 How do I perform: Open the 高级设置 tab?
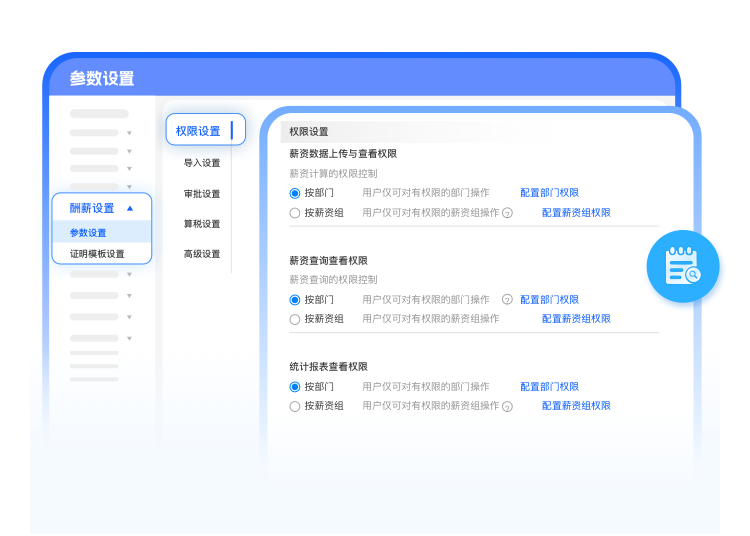pyautogui.click(x=201, y=254)
